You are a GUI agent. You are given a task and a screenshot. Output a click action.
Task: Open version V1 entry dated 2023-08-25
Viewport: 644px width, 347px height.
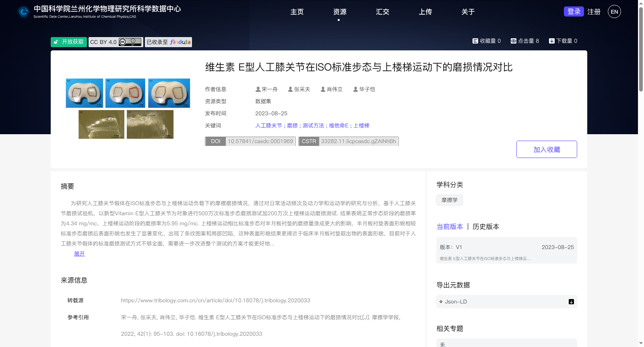click(x=507, y=250)
